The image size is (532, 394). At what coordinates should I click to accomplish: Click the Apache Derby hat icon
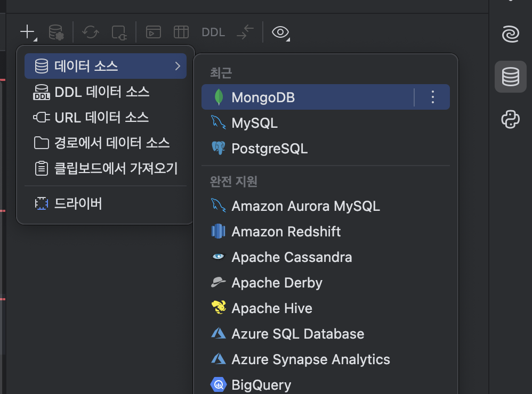219,282
